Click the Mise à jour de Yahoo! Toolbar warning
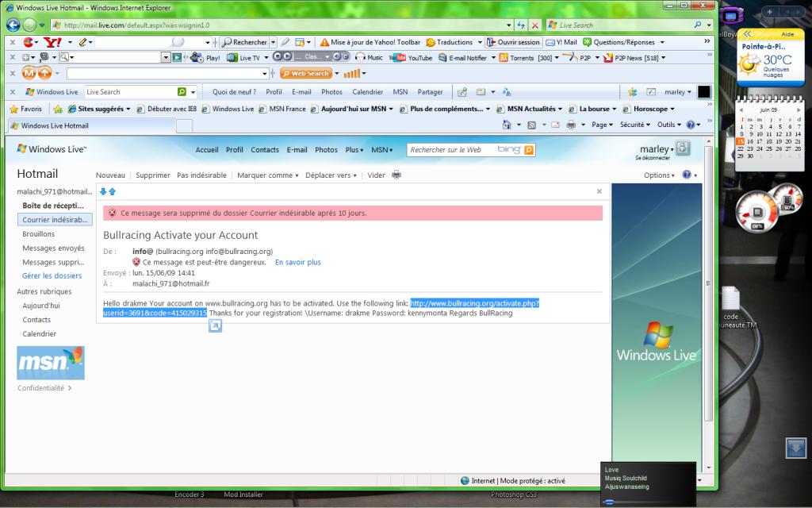The width and height of the screenshot is (812, 508). (370, 42)
